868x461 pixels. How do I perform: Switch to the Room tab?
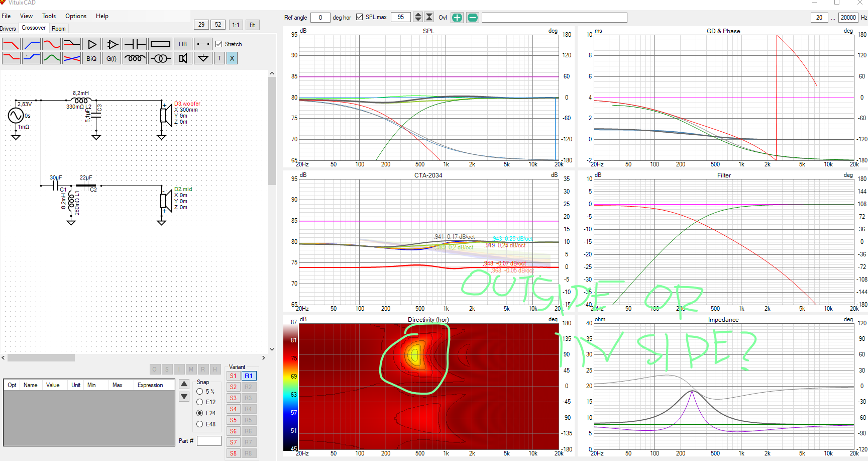(x=59, y=29)
